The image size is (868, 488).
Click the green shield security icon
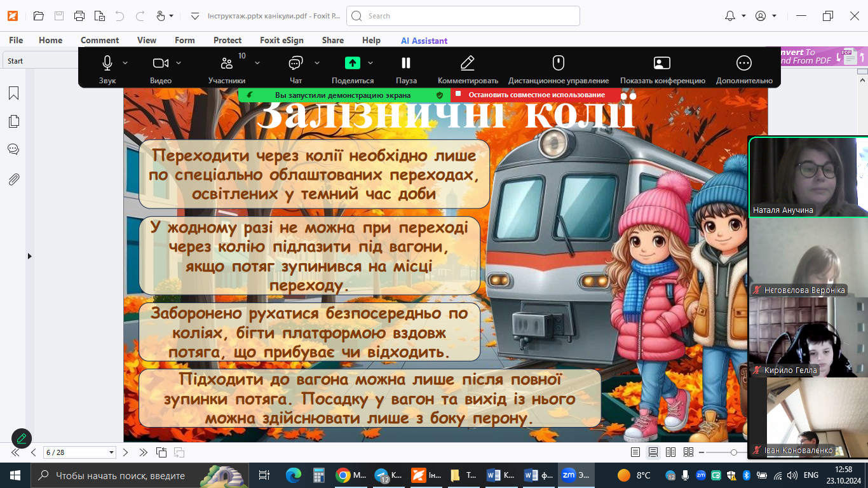pyautogui.click(x=440, y=95)
